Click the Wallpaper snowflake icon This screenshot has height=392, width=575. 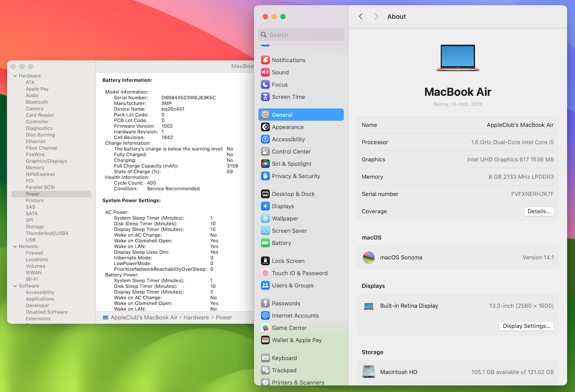pyautogui.click(x=265, y=219)
